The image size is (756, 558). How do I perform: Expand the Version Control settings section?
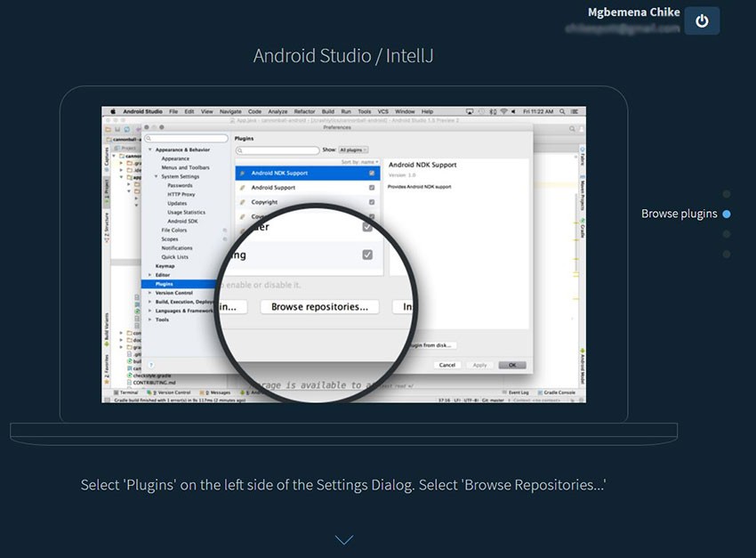[150, 293]
